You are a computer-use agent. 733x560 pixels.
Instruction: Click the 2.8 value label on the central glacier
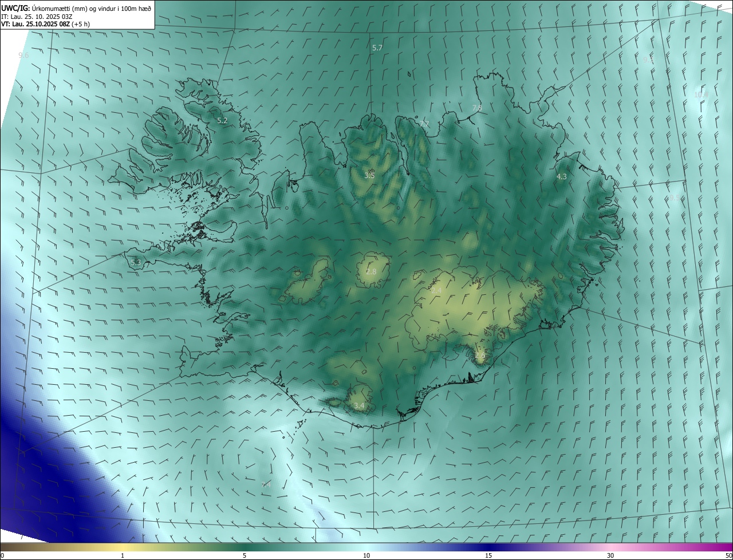[x=371, y=271]
